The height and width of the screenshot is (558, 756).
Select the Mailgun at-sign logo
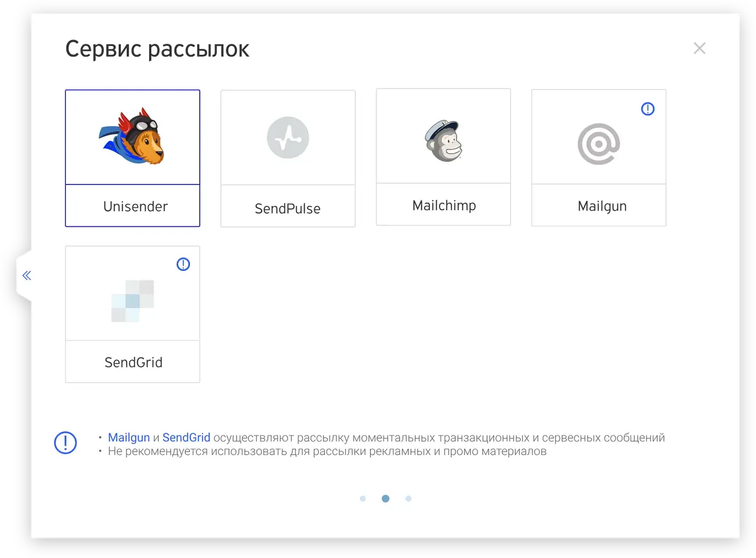coord(599,144)
